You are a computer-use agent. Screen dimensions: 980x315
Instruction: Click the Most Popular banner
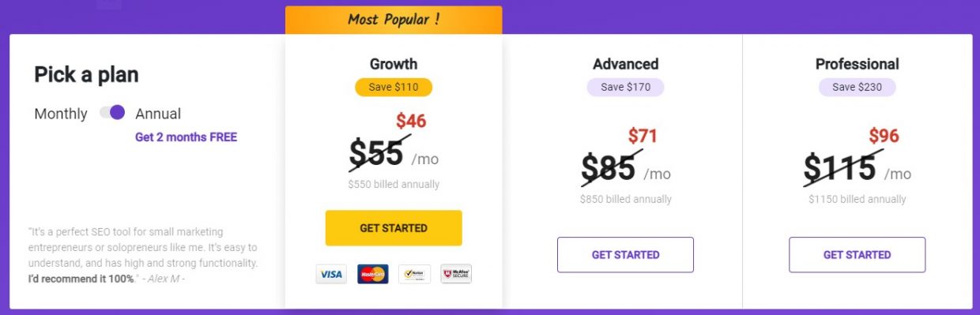[394, 20]
